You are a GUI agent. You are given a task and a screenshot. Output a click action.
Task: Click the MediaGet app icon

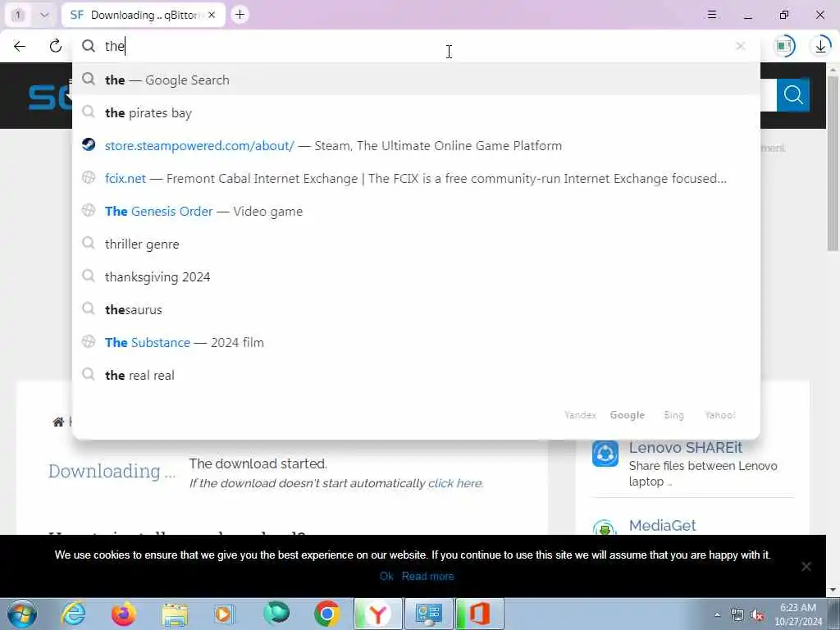coord(605,527)
